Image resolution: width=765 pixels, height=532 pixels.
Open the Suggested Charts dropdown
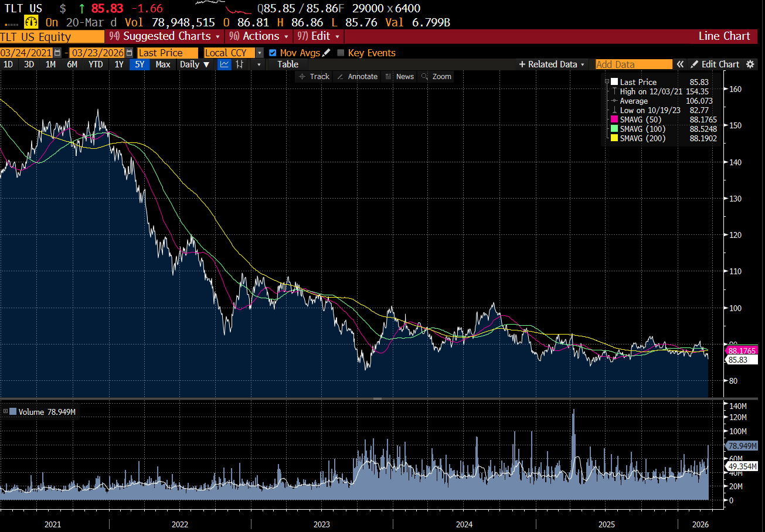click(165, 36)
